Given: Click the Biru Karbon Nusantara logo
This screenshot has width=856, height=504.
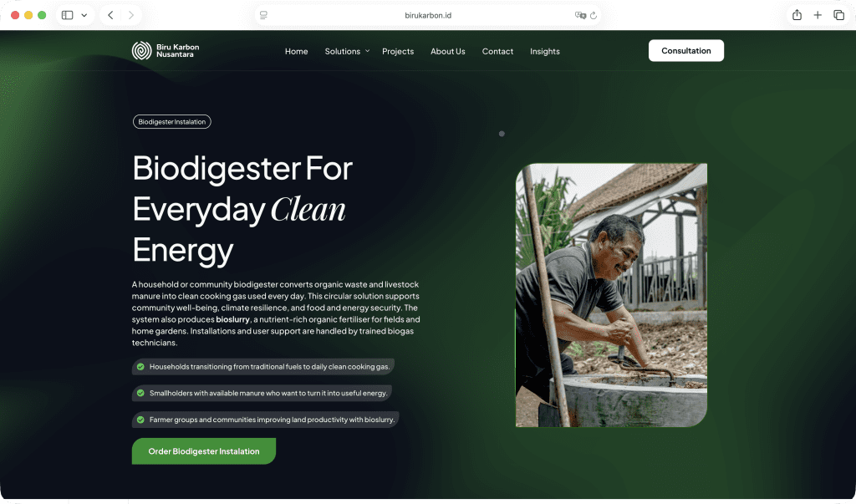Looking at the screenshot, I should (x=166, y=51).
